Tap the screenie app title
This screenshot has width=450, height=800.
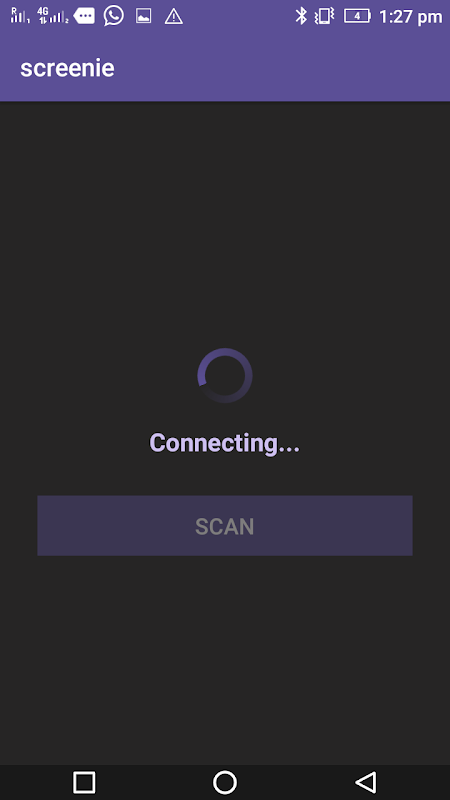[67, 68]
